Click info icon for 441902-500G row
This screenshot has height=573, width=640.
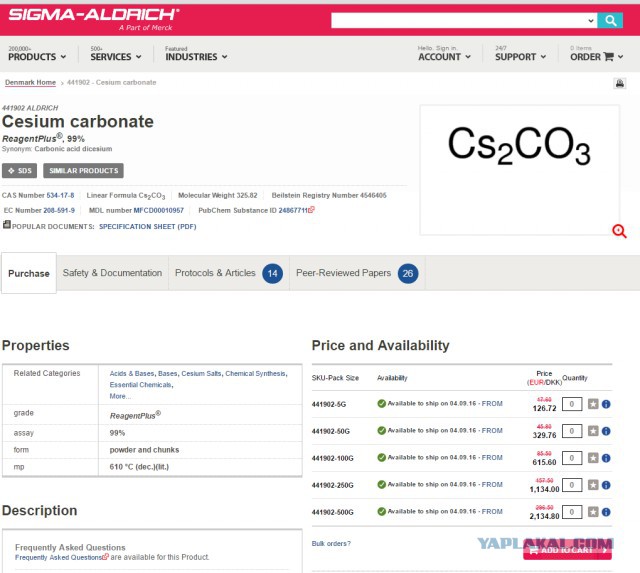[x=606, y=512]
